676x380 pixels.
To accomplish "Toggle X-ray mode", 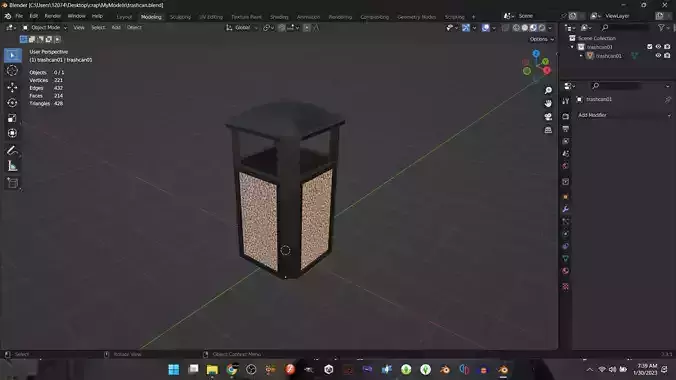I will coord(505,28).
